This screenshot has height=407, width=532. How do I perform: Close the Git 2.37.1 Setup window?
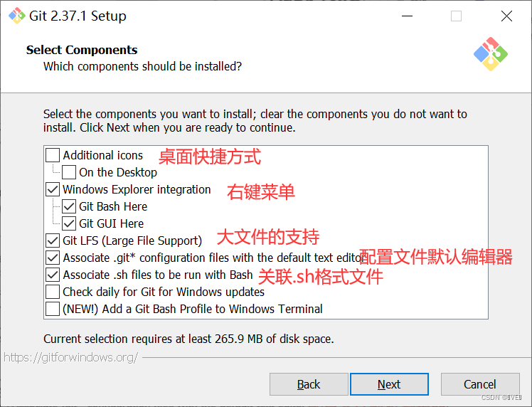click(506, 16)
